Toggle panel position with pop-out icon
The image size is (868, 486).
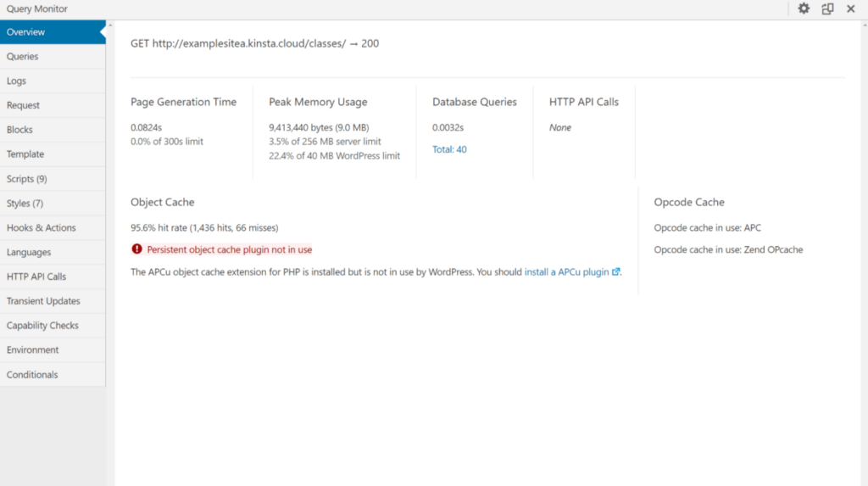(x=827, y=8)
